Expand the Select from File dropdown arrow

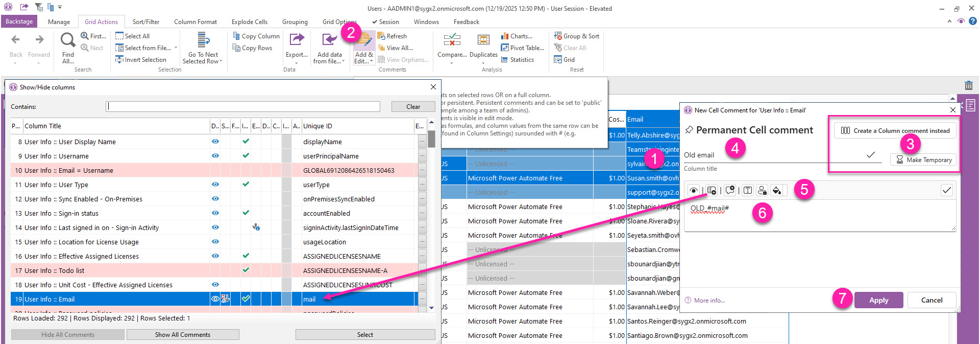pyautogui.click(x=176, y=48)
